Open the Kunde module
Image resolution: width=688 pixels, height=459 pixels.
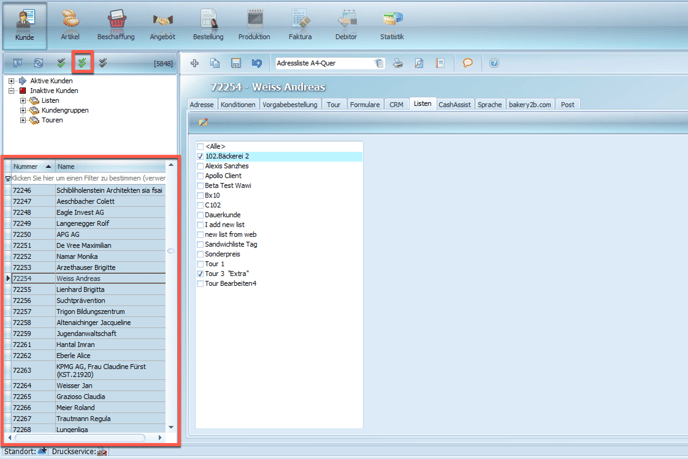(25, 25)
